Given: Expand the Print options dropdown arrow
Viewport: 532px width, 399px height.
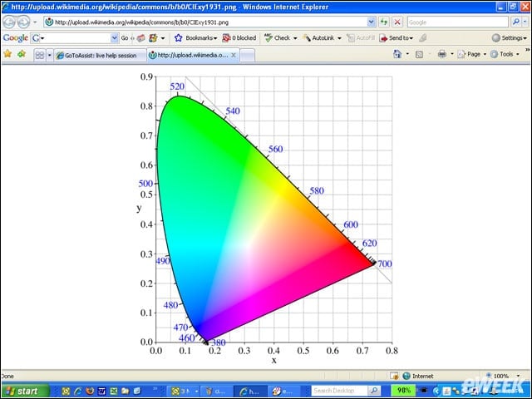Looking at the screenshot, I should click(x=452, y=54).
